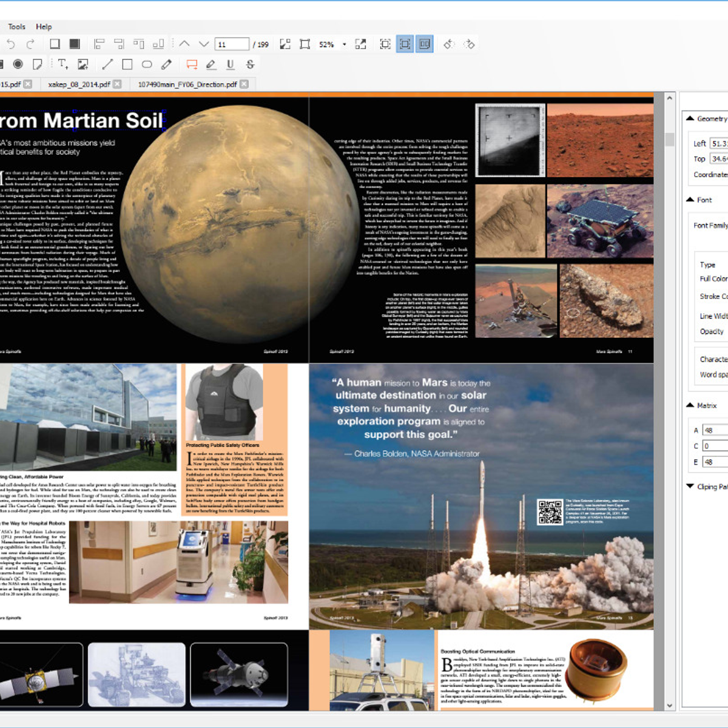Viewport: 728px width, 728px height.
Task: Select the Pencil annotation tool
Action: [167, 64]
